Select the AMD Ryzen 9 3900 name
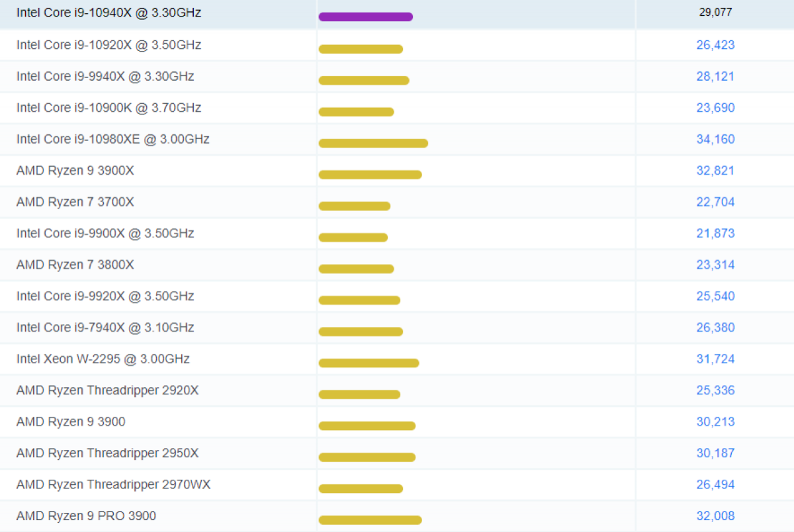This screenshot has height=532, width=794. pos(71,421)
